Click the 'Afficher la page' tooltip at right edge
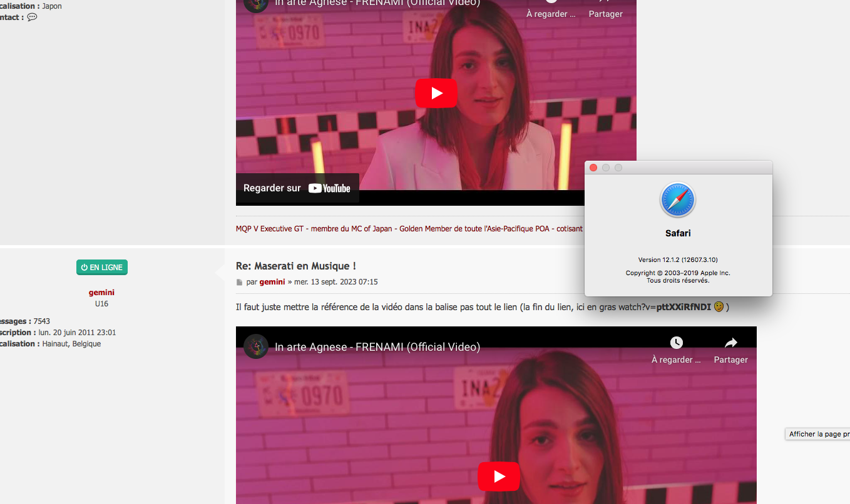This screenshot has height=504, width=850. tap(818, 434)
